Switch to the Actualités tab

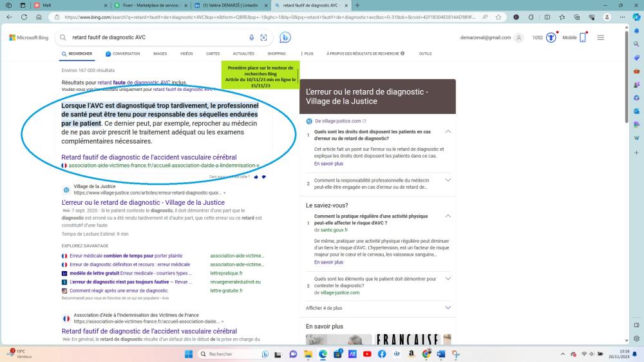coord(243,54)
